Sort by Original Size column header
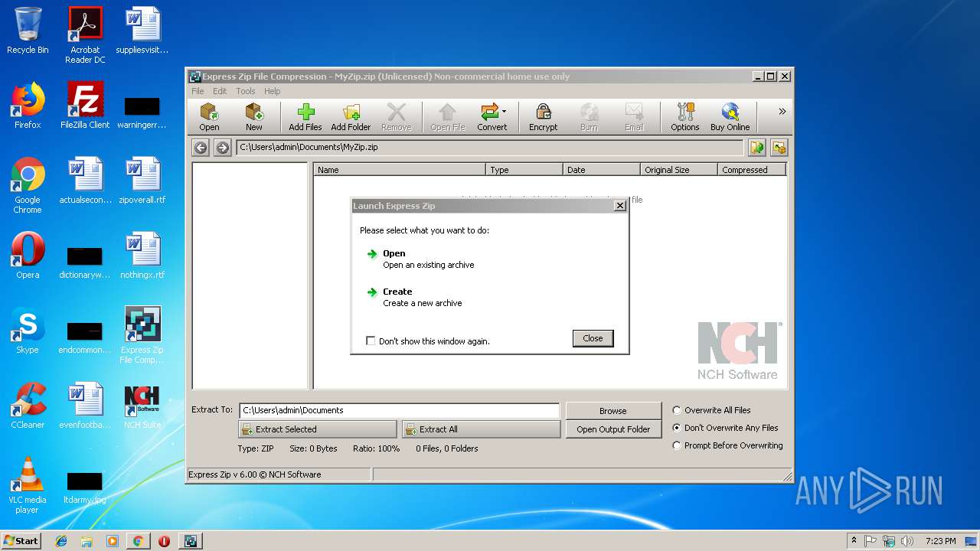 coord(679,170)
